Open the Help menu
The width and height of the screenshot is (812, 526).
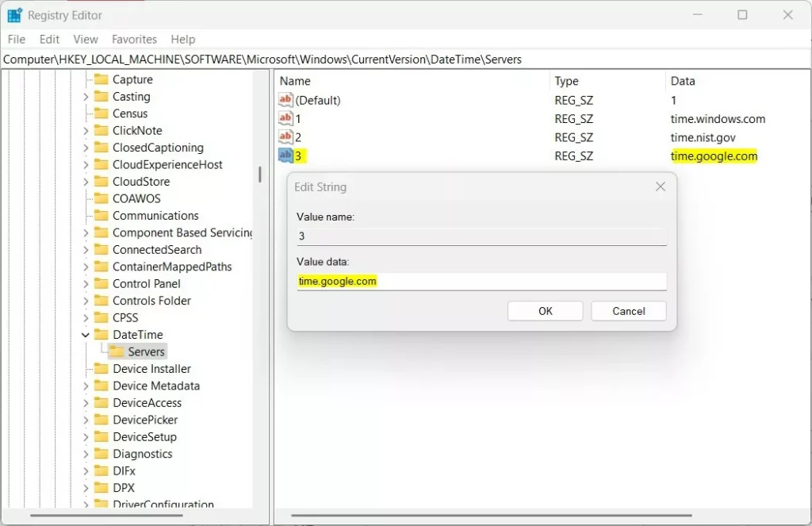(183, 40)
